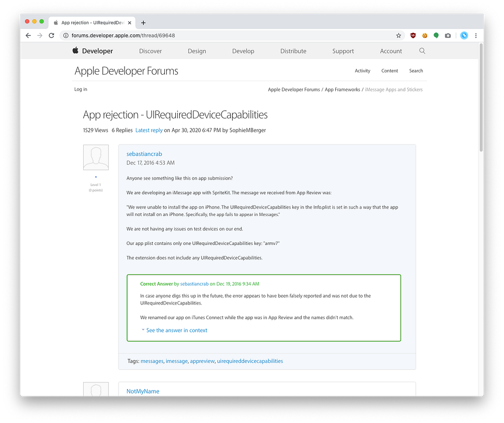Go back using browser back arrow
The image size is (504, 423).
click(x=28, y=35)
